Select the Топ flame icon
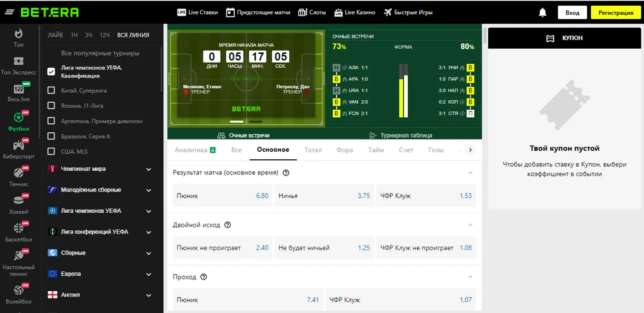The height and width of the screenshot is (313, 644). click(18, 33)
